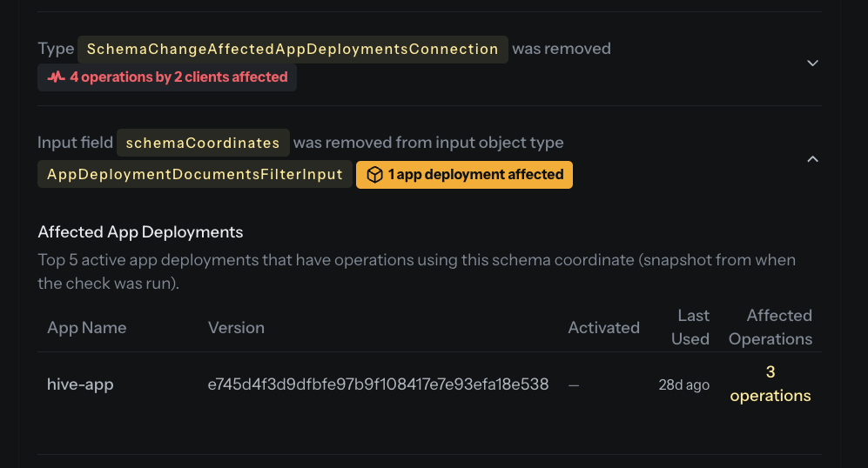The width and height of the screenshot is (868, 468).
Task: Click the Activated dash for hive-app
Action: tap(573, 385)
